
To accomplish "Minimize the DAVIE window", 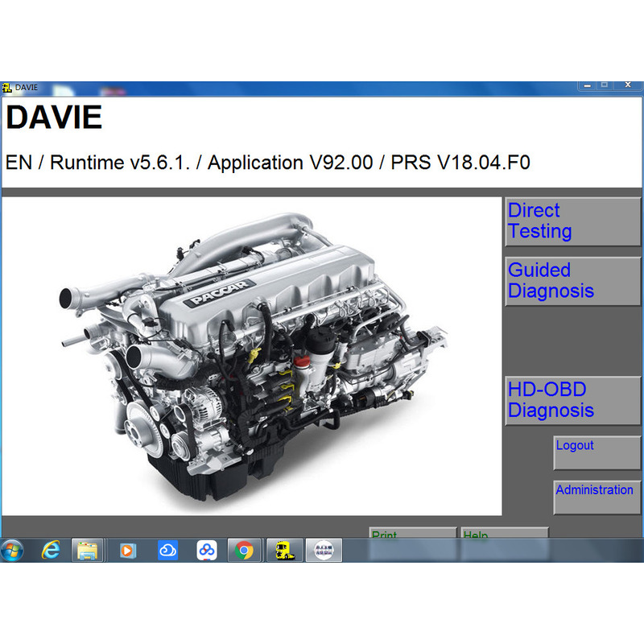I will click(x=587, y=85).
